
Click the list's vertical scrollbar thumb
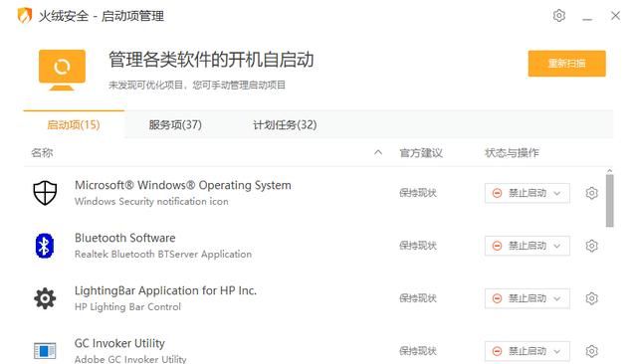(x=610, y=201)
